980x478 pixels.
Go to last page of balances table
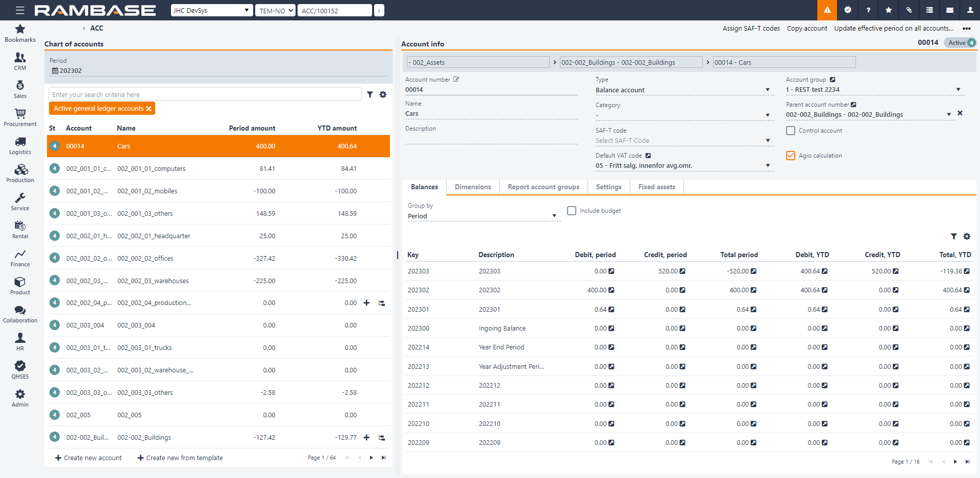tap(967, 462)
